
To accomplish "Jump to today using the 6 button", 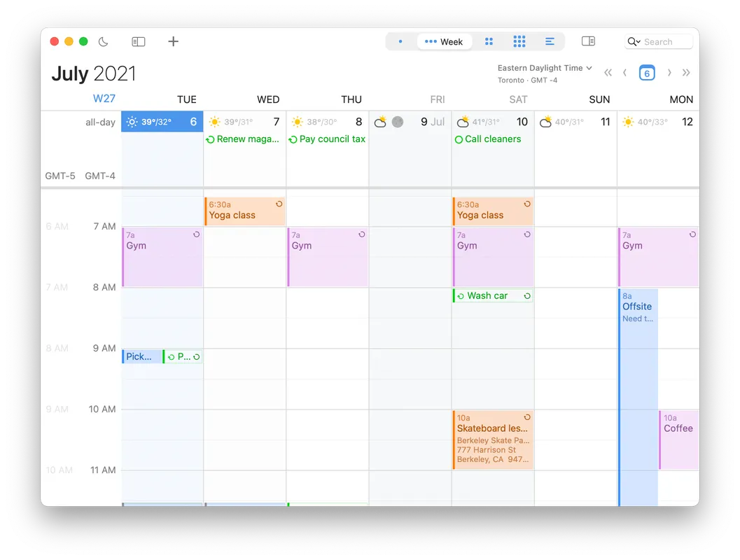I will point(646,72).
